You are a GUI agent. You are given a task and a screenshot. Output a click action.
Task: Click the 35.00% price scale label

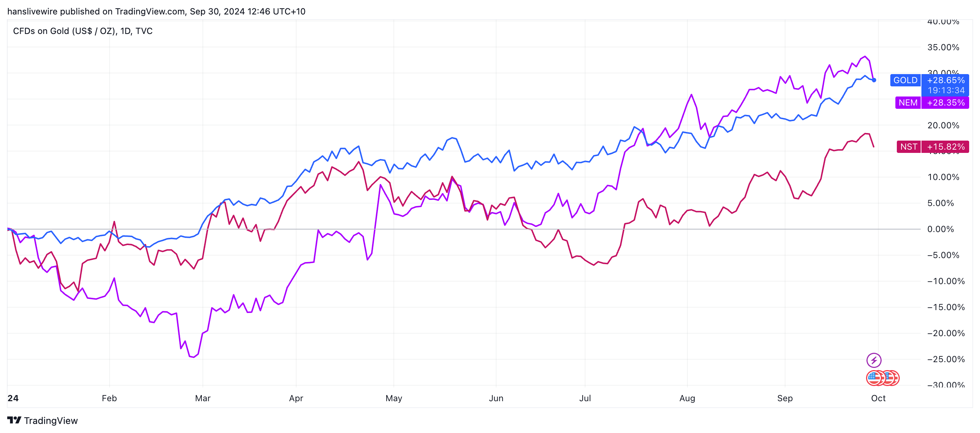(x=943, y=47)
